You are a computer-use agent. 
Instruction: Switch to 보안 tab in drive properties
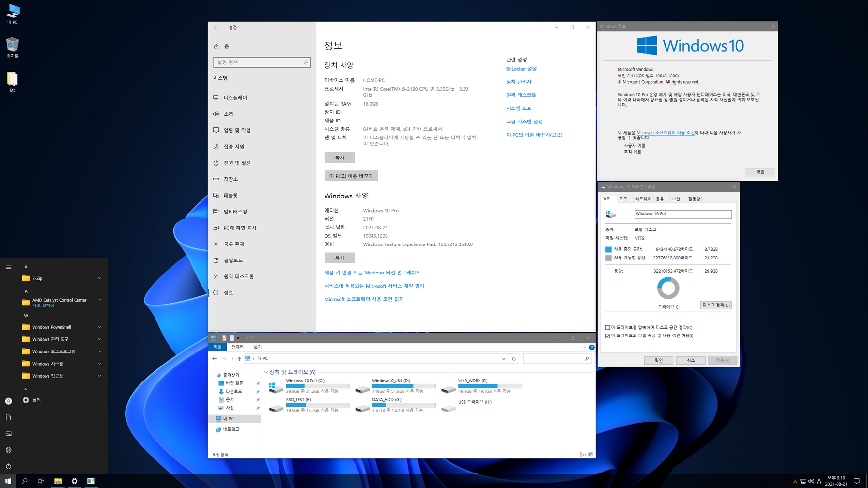[676, 199]
